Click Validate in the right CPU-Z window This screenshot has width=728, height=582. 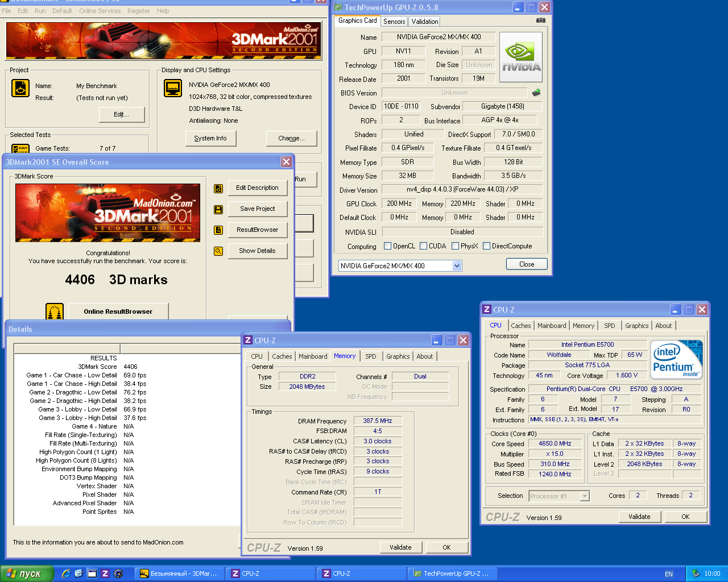tap(639, 517)
